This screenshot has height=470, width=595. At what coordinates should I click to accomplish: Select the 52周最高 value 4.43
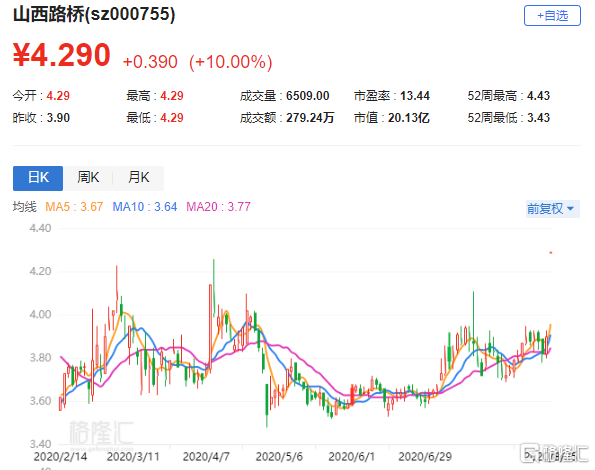(x=538, y=96)
